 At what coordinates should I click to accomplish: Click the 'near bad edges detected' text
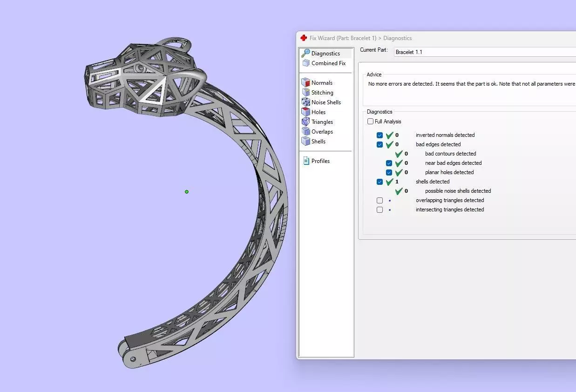[453, 163]
